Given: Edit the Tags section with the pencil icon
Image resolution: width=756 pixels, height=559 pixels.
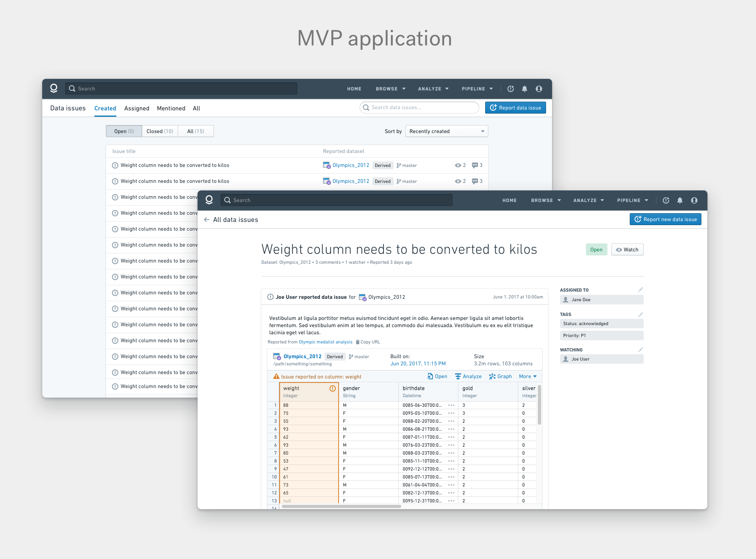Looking at the screenshot, I should coord(640,314).
